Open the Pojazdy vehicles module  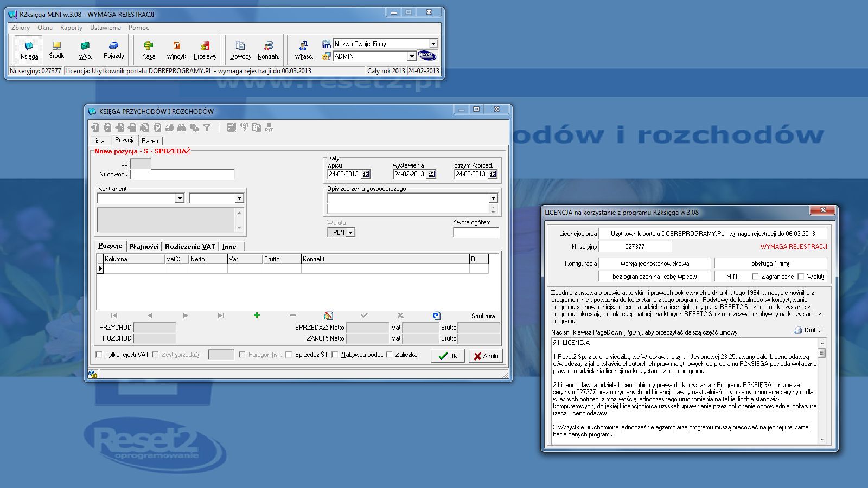[113, 50]
